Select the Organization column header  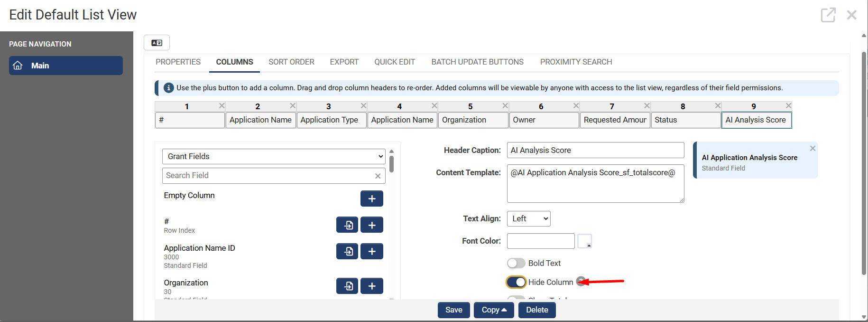pos(473,120)
